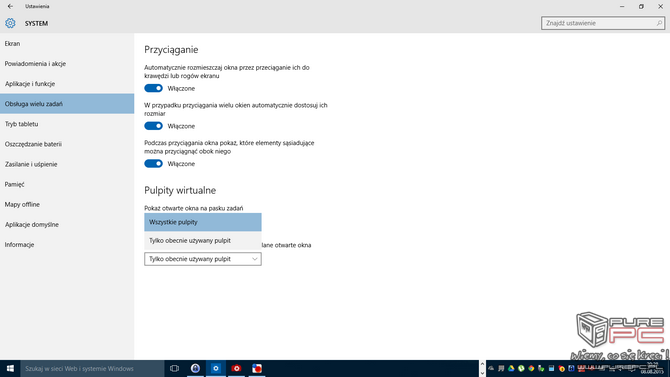Open Aplikacje i funkcje category

[x=67, y=84]
